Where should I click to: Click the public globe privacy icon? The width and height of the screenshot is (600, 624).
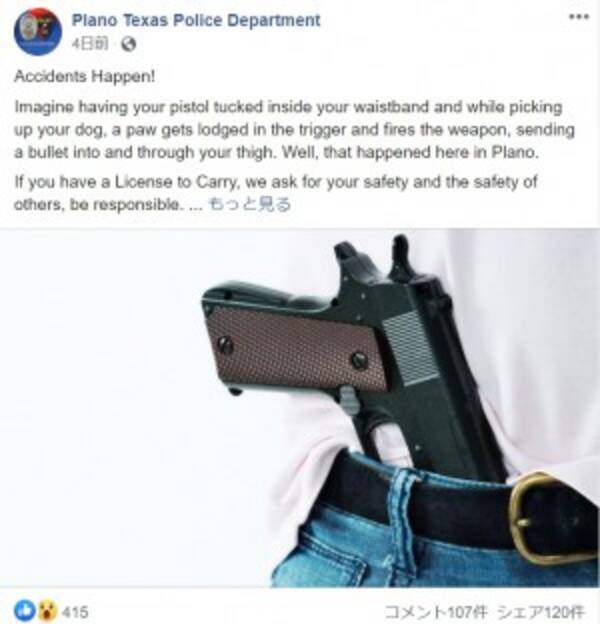(129, 44)
